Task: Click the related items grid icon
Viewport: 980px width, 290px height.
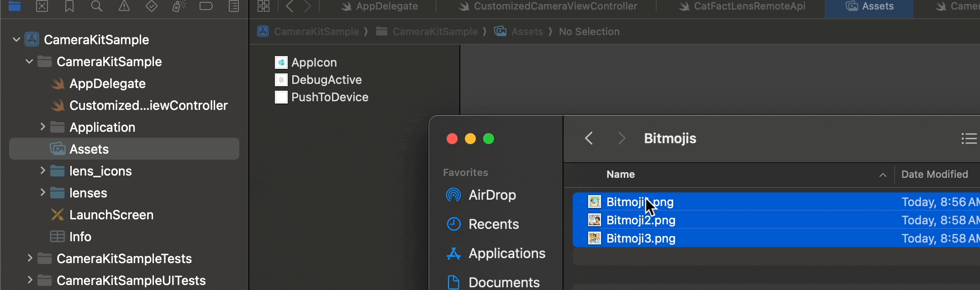Action: 263,6
